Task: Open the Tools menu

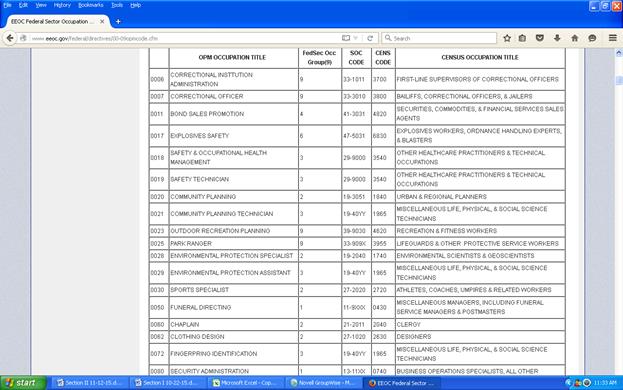Action: (117, 5)
